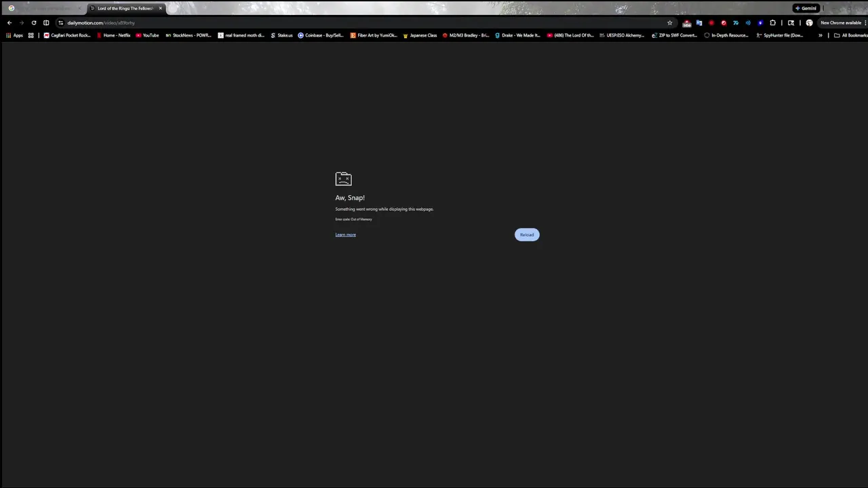
Task: Open the Drake - We Made It bookmark
Action: (517, 35)
